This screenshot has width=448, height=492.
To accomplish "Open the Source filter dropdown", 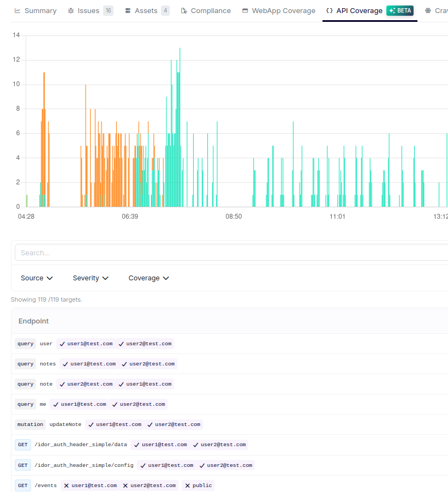I will click(x=37, y=278).
